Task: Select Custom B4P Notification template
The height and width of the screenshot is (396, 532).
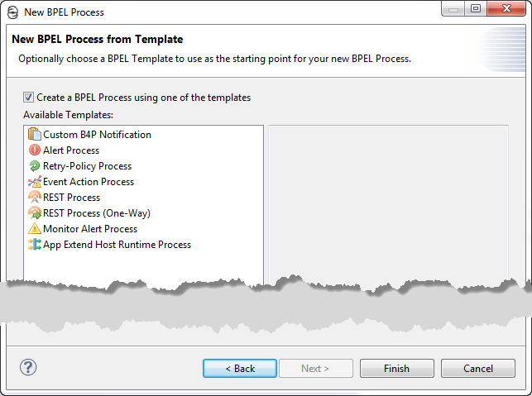Action: [x=97, y=135]
